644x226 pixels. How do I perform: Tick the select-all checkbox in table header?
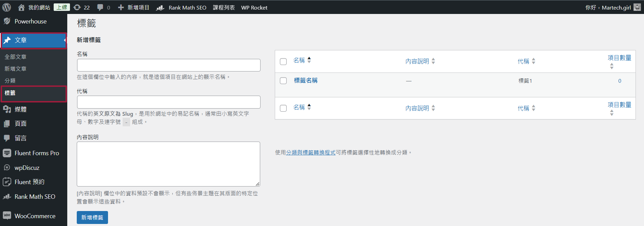[283, 62]
